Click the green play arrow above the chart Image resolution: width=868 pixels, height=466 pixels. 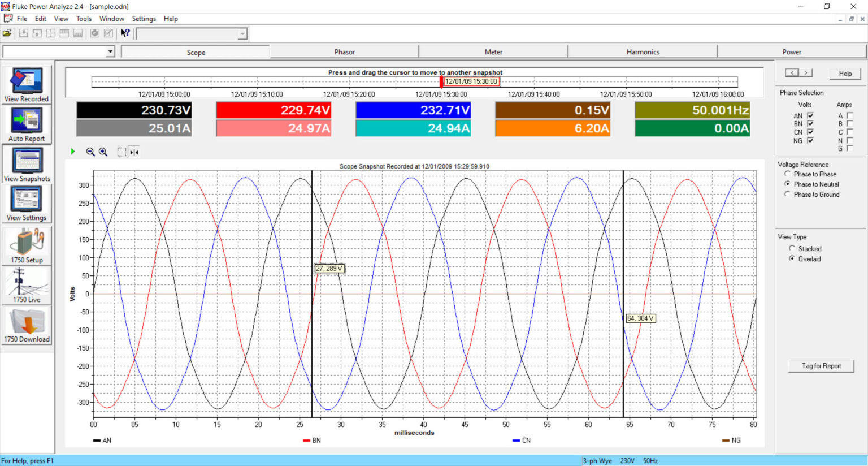[x=72, y=152]
